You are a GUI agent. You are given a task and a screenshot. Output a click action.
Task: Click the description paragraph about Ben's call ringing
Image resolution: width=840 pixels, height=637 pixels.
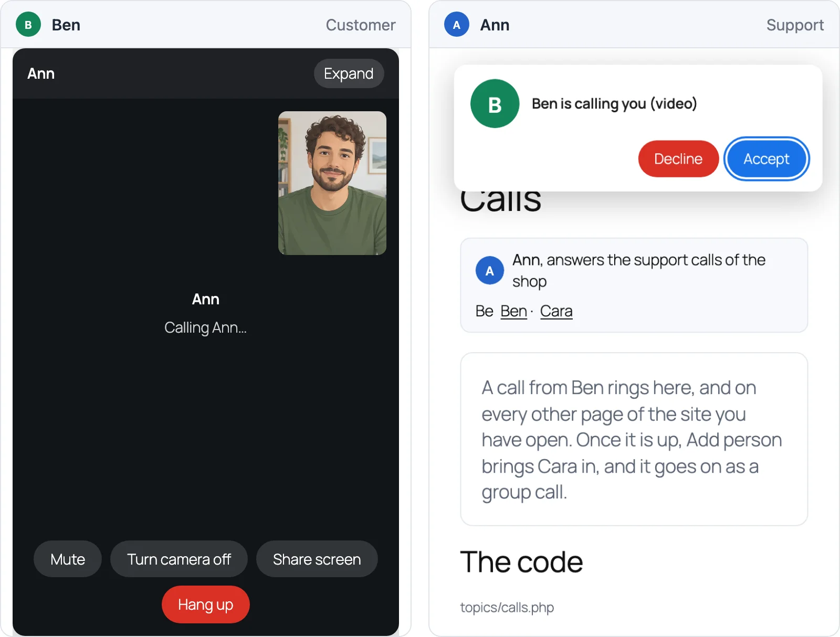point(632,440)
